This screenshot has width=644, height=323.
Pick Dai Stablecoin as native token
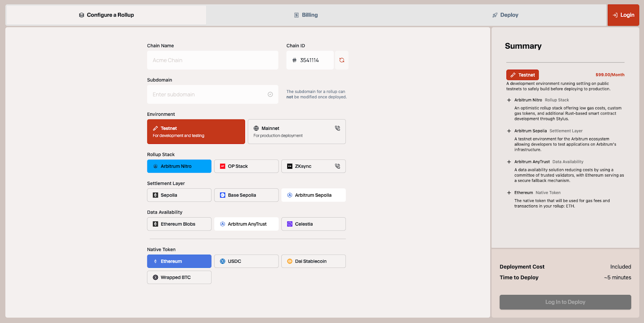[313, 261]
